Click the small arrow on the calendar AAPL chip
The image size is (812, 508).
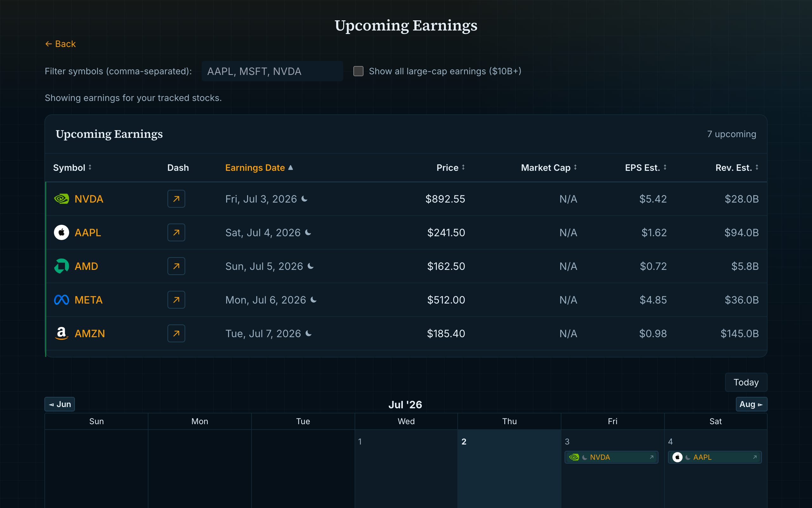click(755, 457)
